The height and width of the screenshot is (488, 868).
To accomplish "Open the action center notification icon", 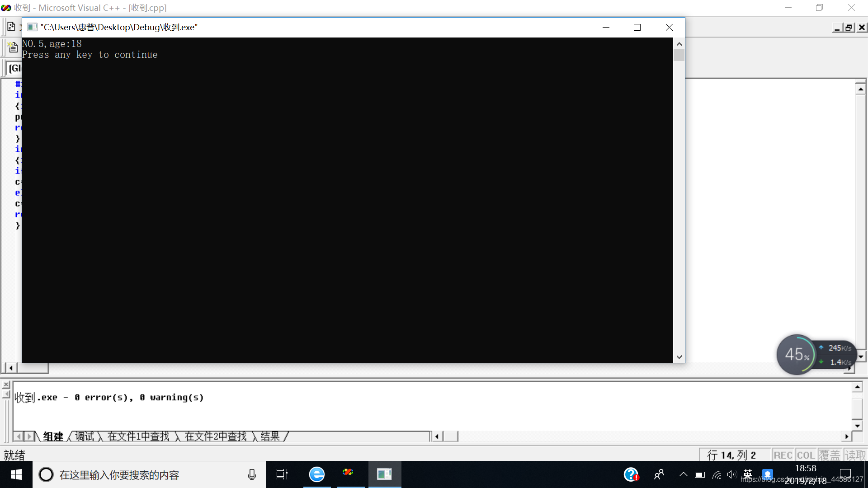I will pyautogui.click(x=845, y=474).
